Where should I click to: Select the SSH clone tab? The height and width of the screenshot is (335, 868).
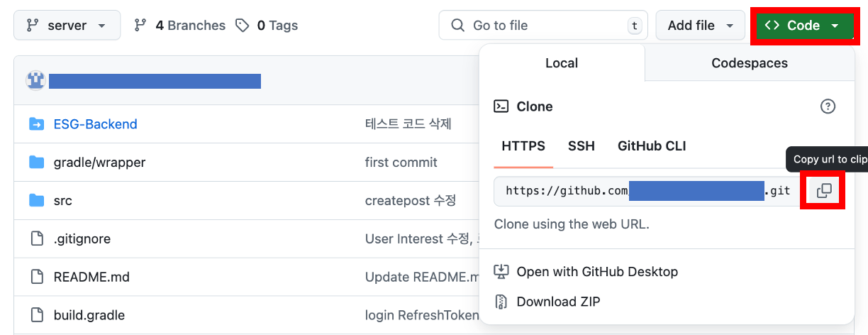[582, 146]
